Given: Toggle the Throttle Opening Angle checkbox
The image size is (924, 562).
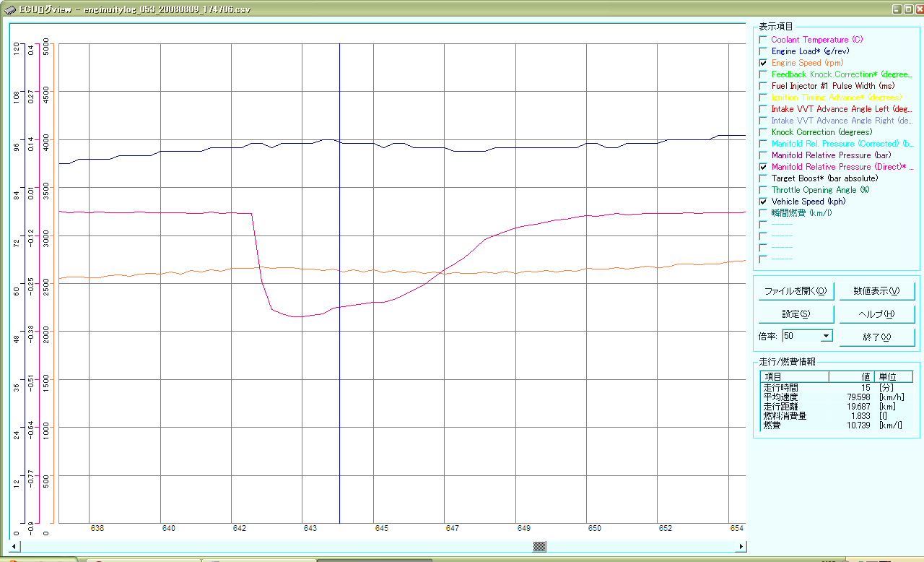Looking at the screenshot, I should click(763, 190).
